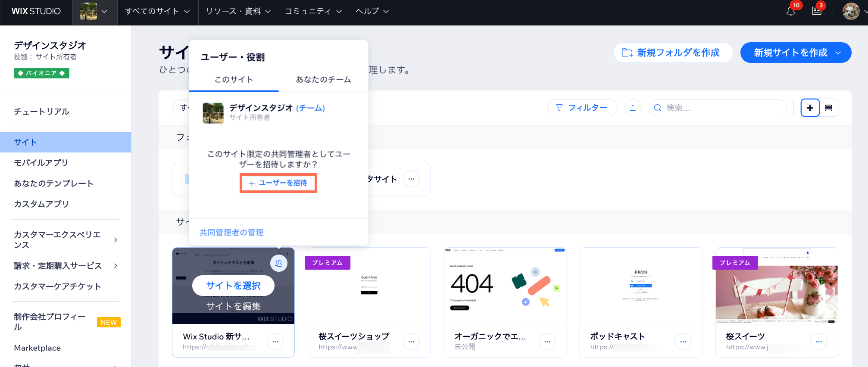868x367 pixels.
Task: Switch to あなたのチーム tab
Action: (x=323, y=80)
